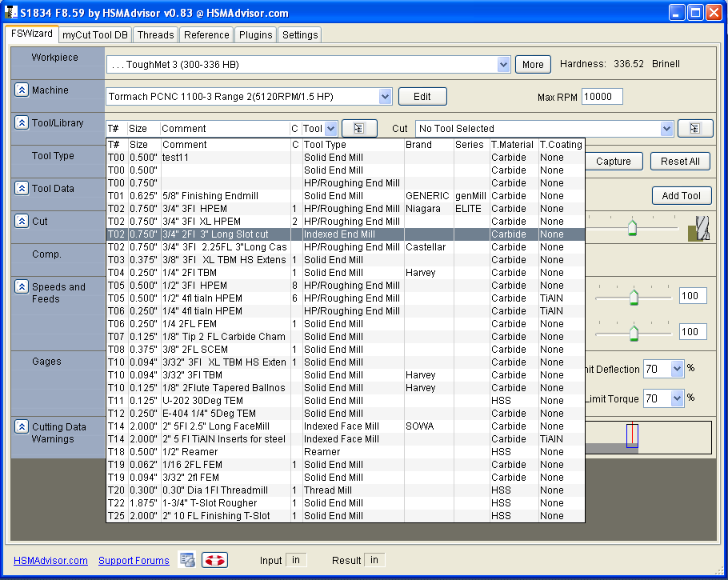Click the cutting data warnings gauge bar
The width and height of the screenshot is (728, 580).
click(x=648, y=437)
